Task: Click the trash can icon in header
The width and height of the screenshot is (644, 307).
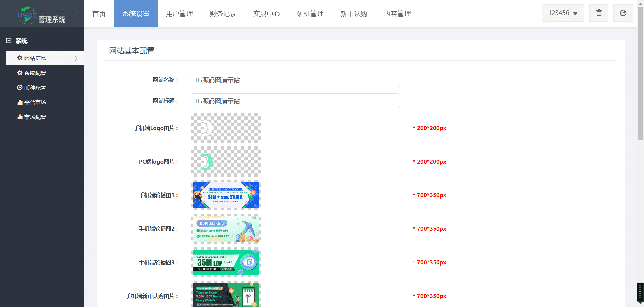Action: click(599, 13)
